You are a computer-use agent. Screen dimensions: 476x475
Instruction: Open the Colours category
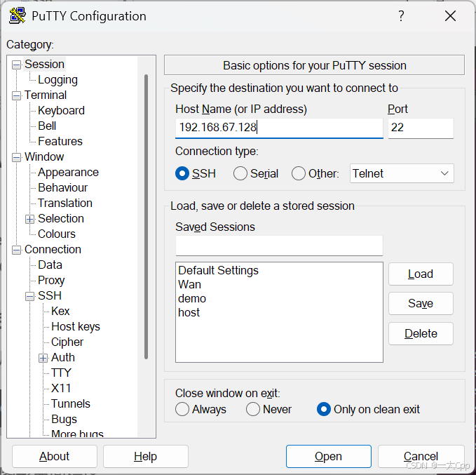57,234
